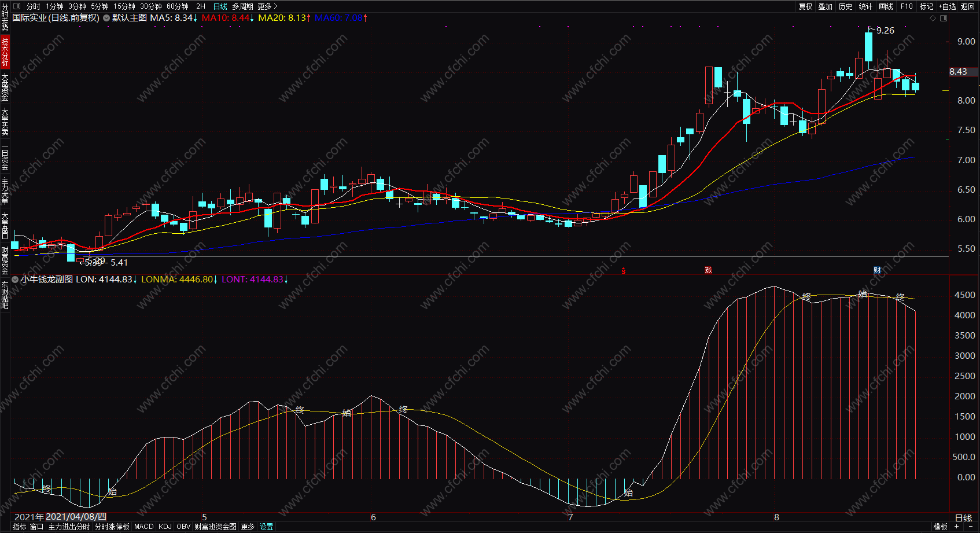The width and height of the screenshot is (980, 533).
Task: Open 分时走势 sidebar tab
Action: [5, 17]
